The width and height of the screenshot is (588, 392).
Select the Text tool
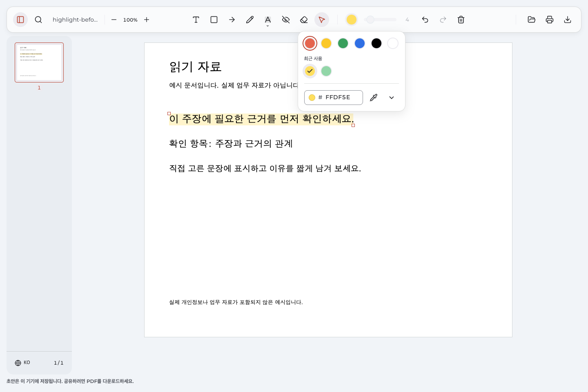pyautogui.click(x=196, y=20)
